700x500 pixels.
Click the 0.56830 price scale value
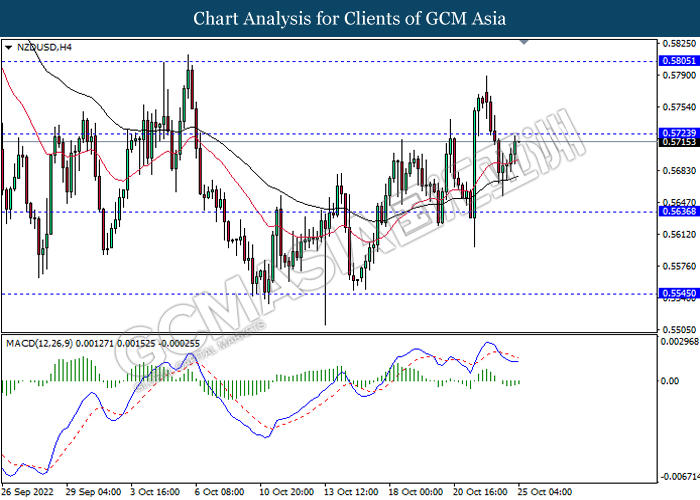(679, 171)
